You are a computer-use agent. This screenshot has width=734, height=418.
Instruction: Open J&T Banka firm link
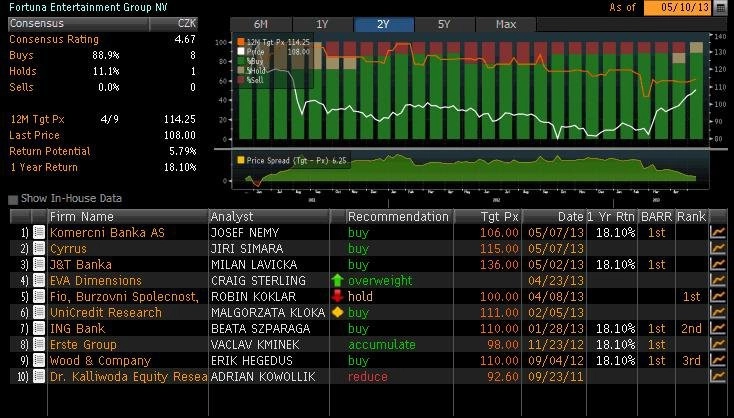81,264
